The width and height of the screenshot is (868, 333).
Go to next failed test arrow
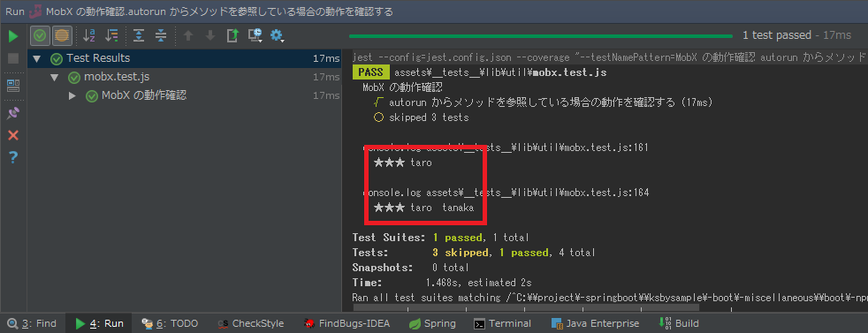coord(210,36)
